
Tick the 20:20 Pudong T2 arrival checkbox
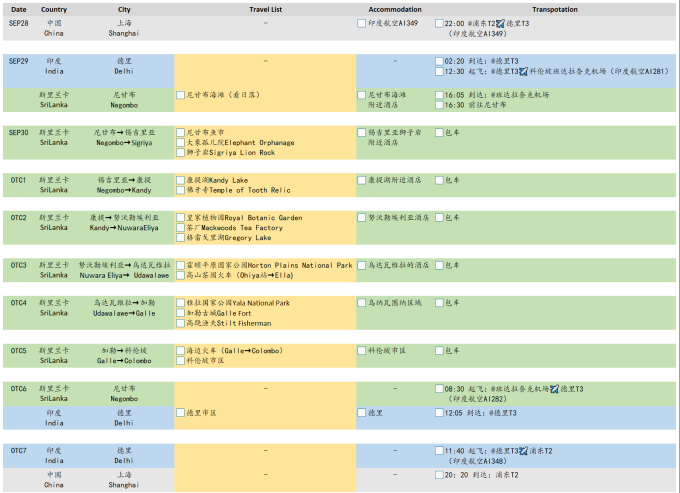coord(439,476)
